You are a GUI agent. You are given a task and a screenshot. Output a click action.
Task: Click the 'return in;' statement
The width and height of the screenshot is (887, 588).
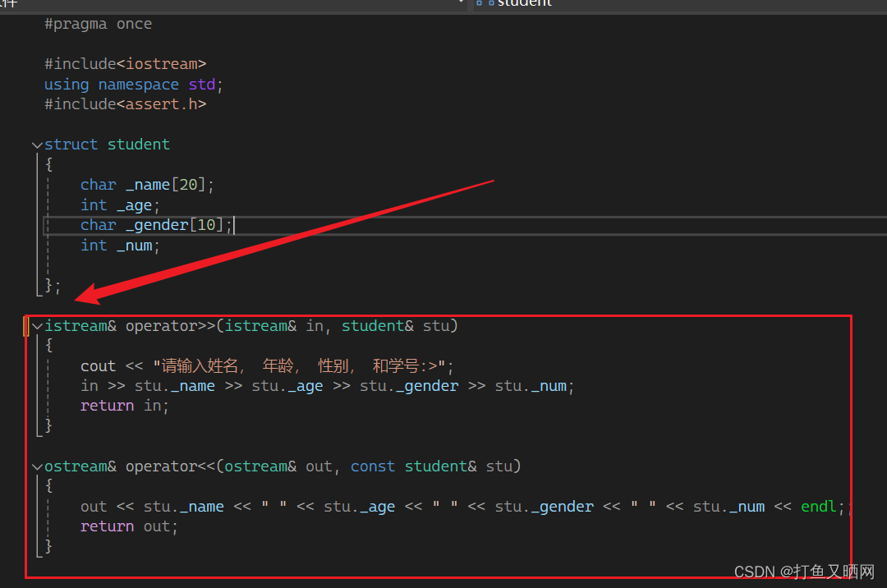tap(125, 406)
